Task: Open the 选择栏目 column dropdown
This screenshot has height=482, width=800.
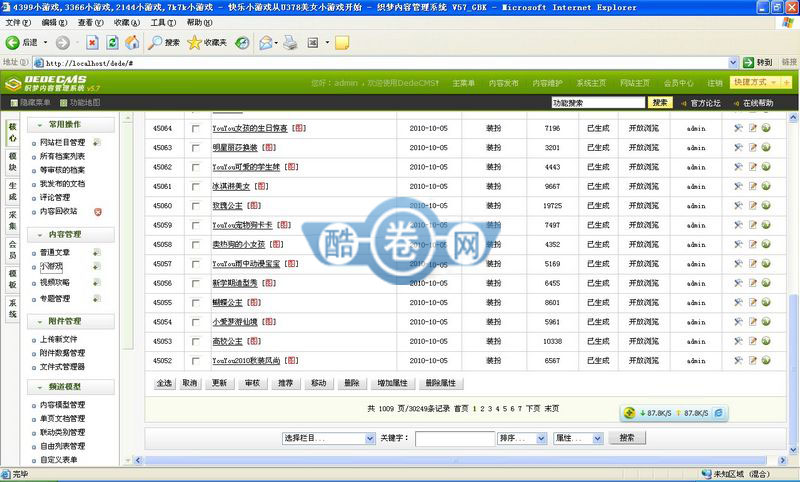Action: (x=329, y=438)
